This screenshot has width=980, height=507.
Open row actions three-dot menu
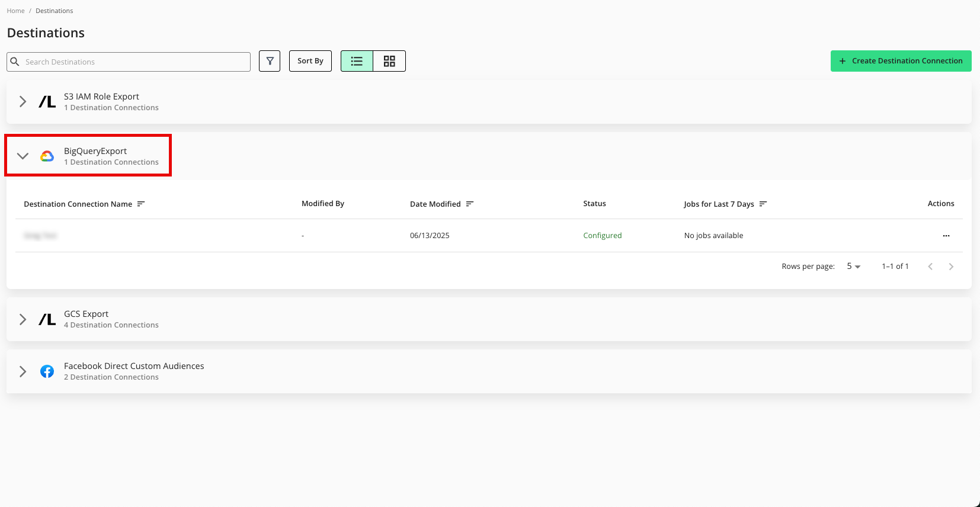[946, 236]
